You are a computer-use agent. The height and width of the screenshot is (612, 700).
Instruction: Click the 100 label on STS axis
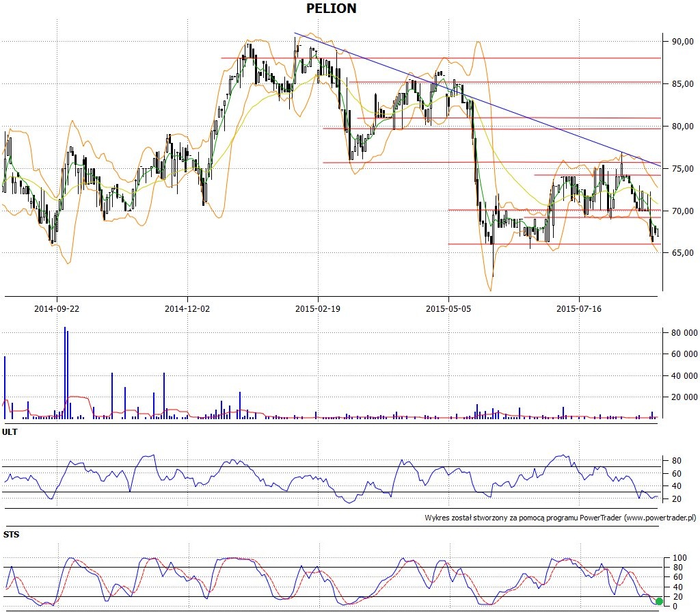[x=680, y=558]
